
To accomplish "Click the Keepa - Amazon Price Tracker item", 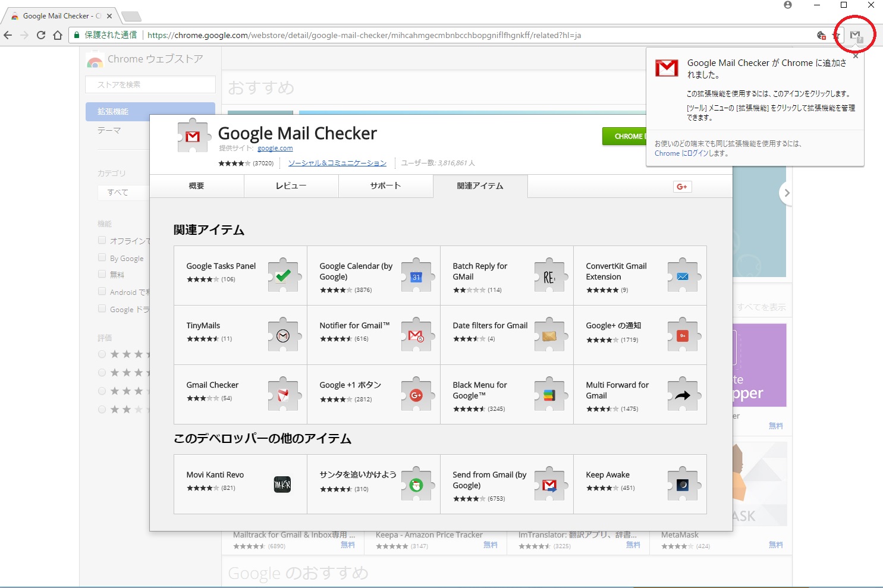I will 436,540.
